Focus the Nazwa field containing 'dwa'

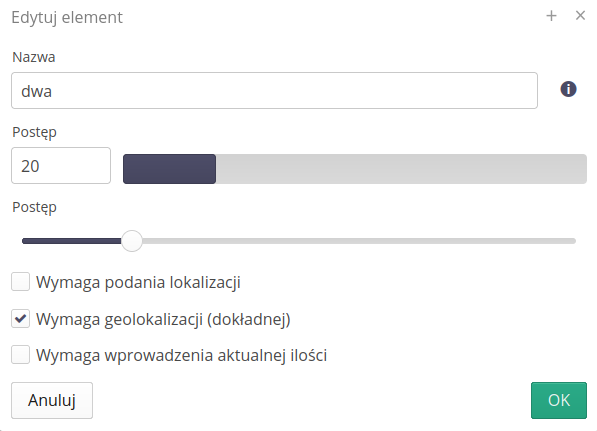pyautogui.click(x=274, y=91)
